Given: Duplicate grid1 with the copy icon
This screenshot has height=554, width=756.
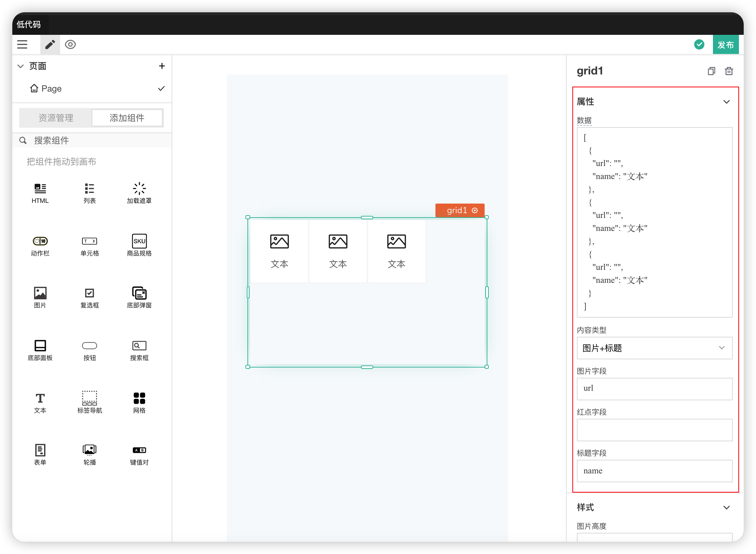Looking at the screenshot, I should click(x=711, y=71).
